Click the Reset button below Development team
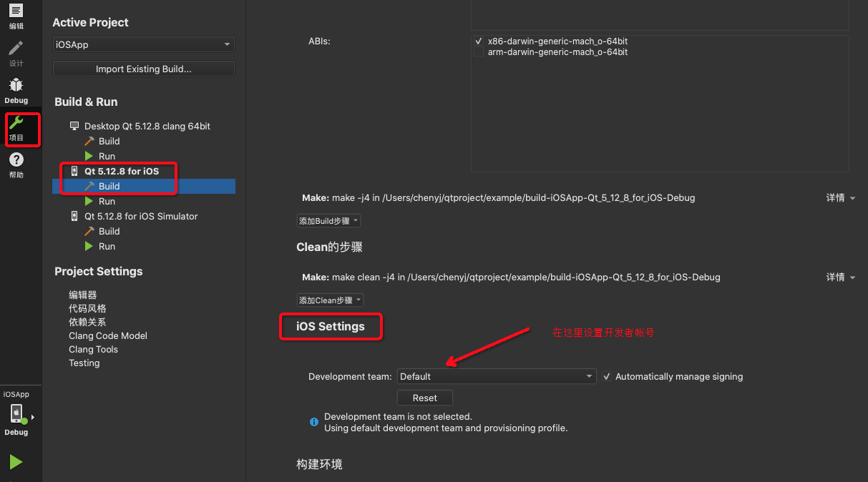The image size is (868, 482). tap(424, 398)
